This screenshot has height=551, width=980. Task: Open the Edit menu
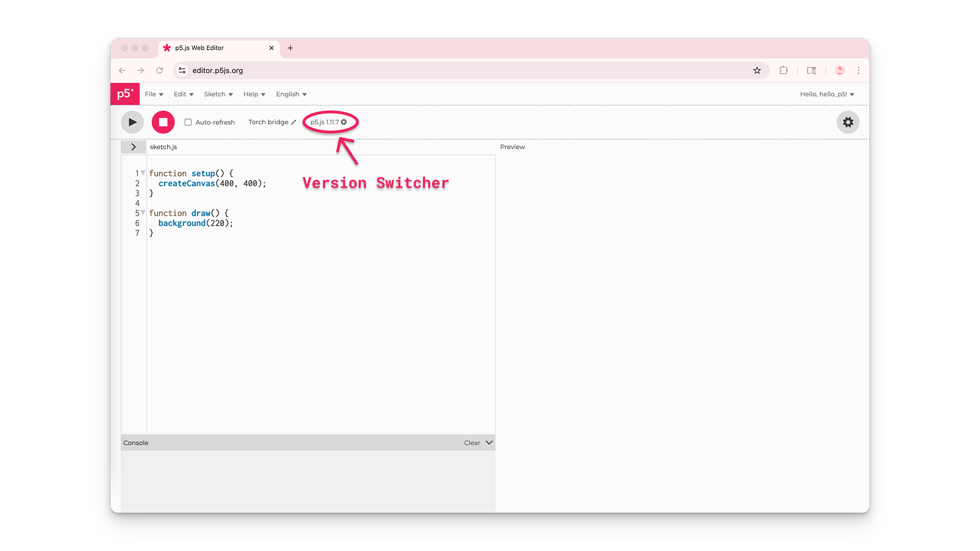(183, 94)
